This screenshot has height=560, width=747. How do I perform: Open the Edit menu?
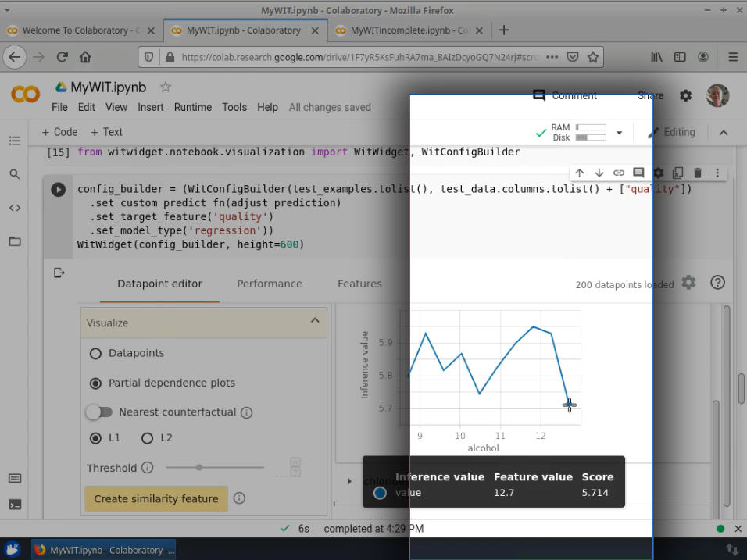(x=86, y=107)
